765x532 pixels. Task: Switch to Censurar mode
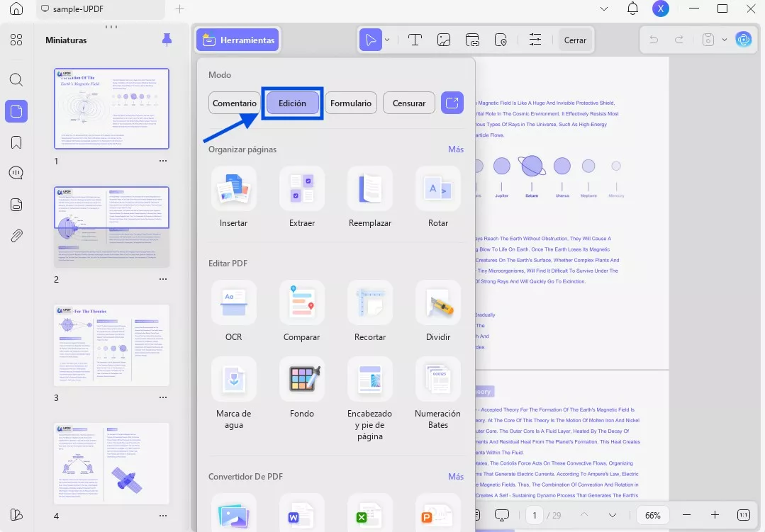tap(409, 103)
